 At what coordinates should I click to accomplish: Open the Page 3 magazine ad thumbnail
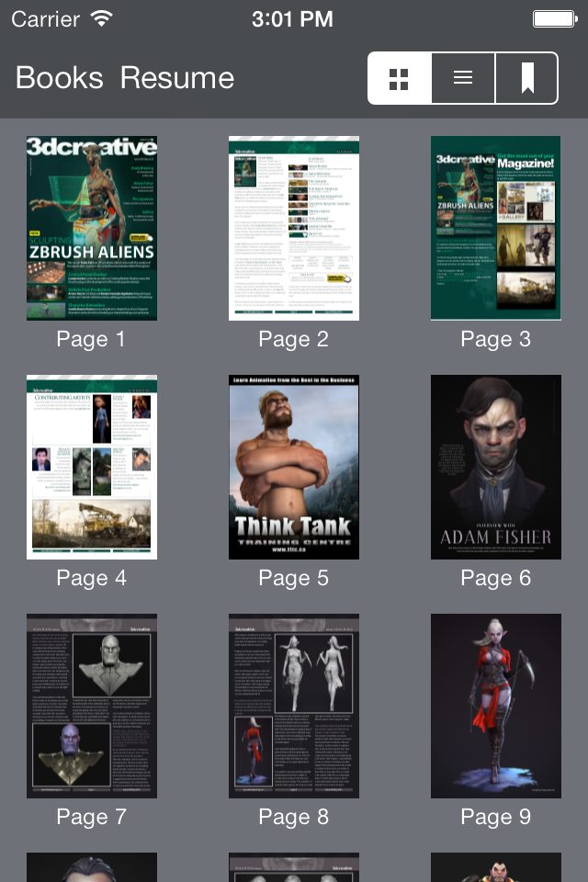point(496,229)
